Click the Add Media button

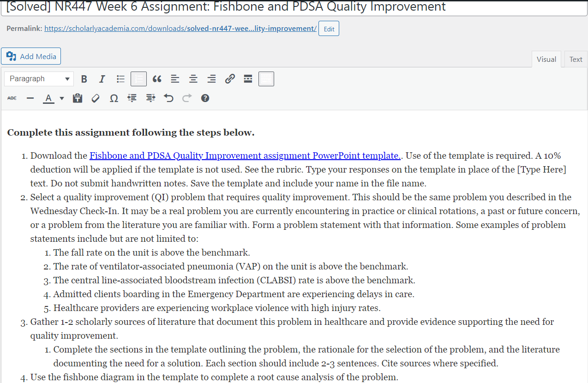(x=31, y=56)
